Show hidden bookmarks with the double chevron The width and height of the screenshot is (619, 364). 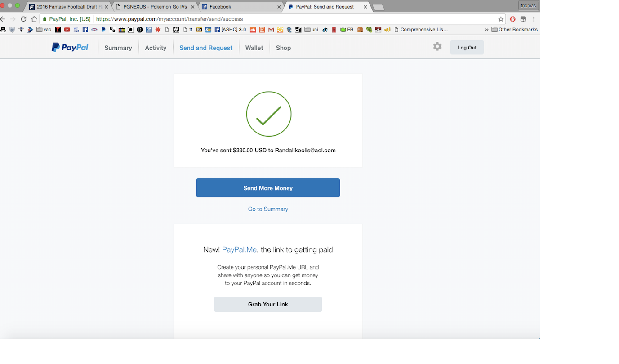point(487,30)
